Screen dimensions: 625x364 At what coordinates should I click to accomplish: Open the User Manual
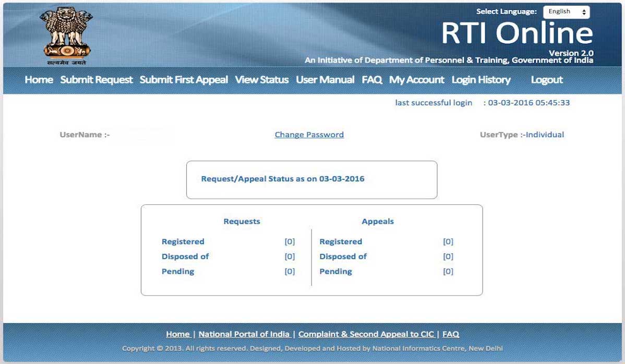pos(325,80)
